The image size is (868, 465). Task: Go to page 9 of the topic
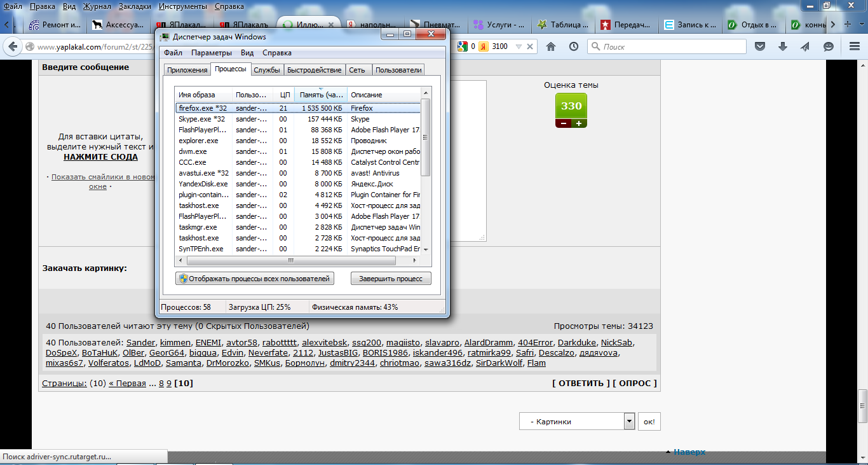tap(169, 384)
